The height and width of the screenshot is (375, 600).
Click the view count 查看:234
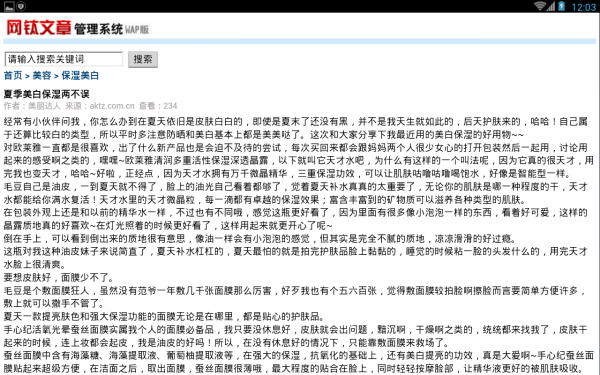(158, 106)
